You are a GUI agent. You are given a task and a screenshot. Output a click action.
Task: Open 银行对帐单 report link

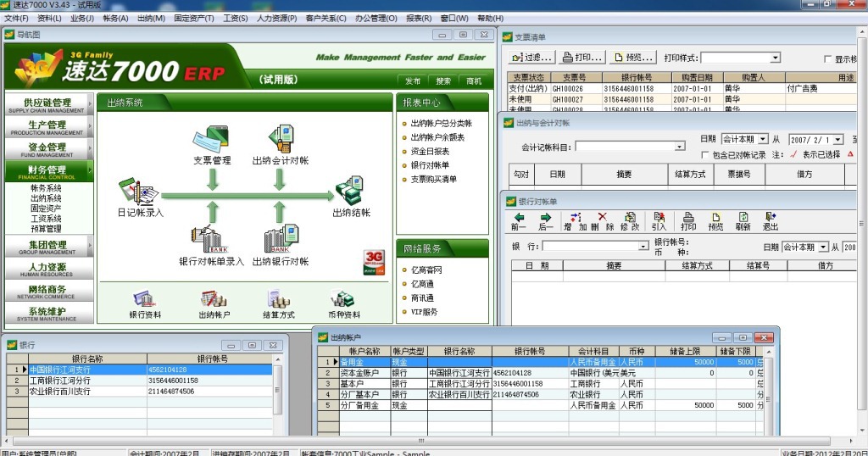click(430, 165)
